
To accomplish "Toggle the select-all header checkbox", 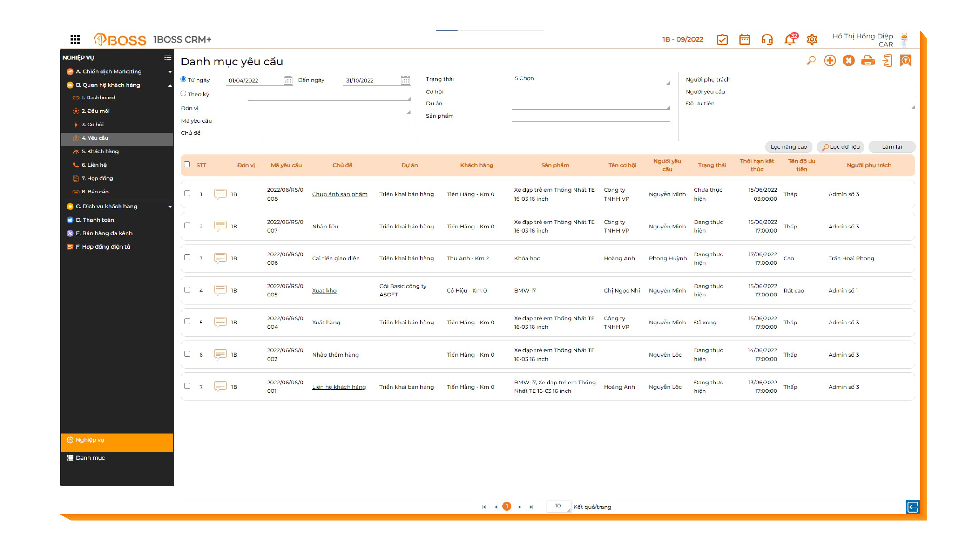I will coord(187,164).
